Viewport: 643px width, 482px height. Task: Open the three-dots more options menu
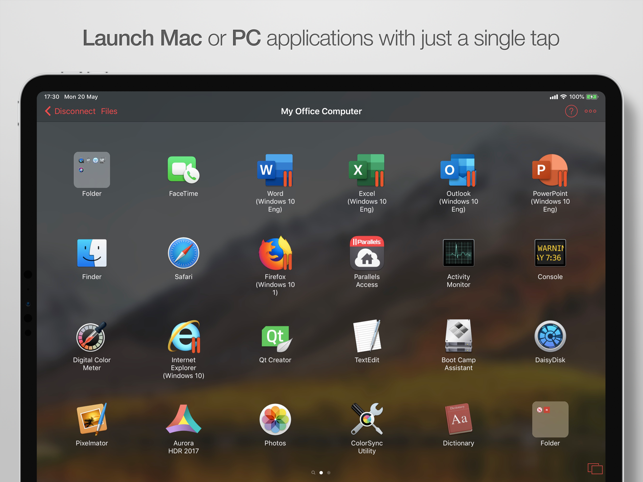(x=590, y=111)
